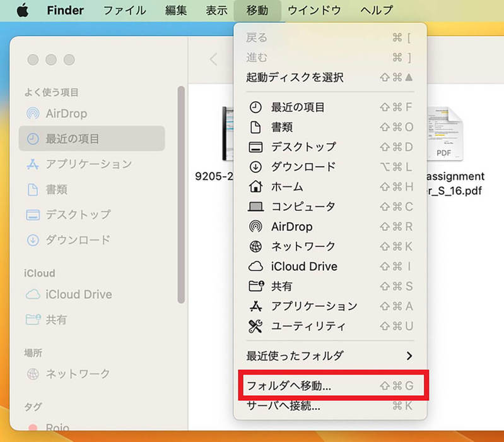Click the iCloud sidebar section header

[x=40, y=273]
